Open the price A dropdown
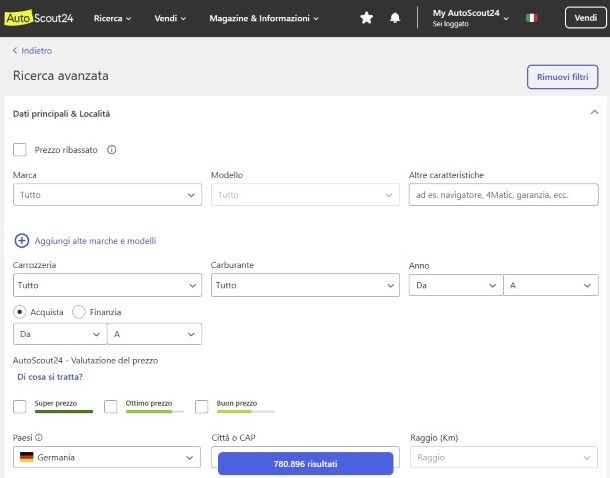The width and height of the screenshot is (610, 478). (x=155, y=334)
